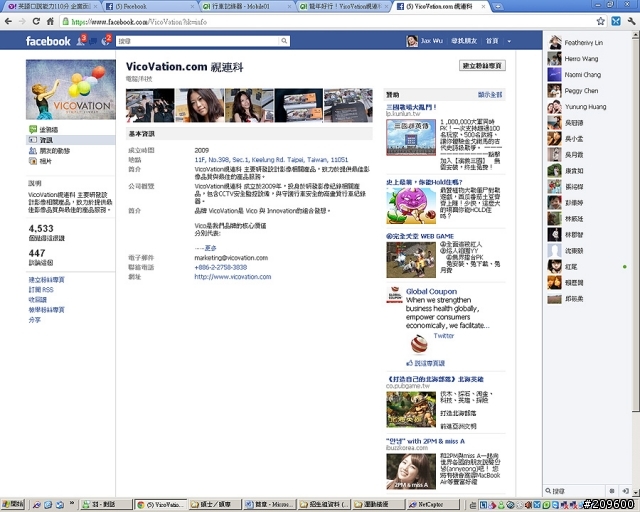The height and width of the screenshot is (512, 640).
Task: Open the http://www.vicovation.com website link
Action: tap(233, 277)
